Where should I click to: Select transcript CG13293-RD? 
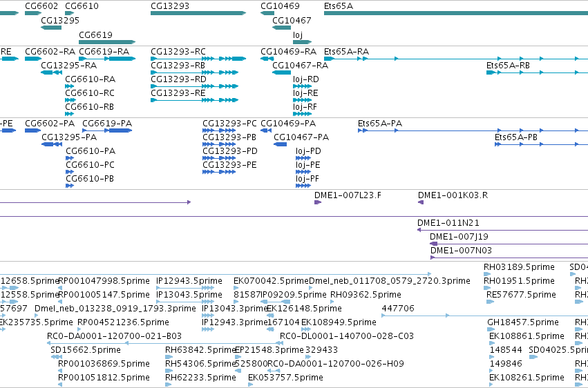(194, 86)
